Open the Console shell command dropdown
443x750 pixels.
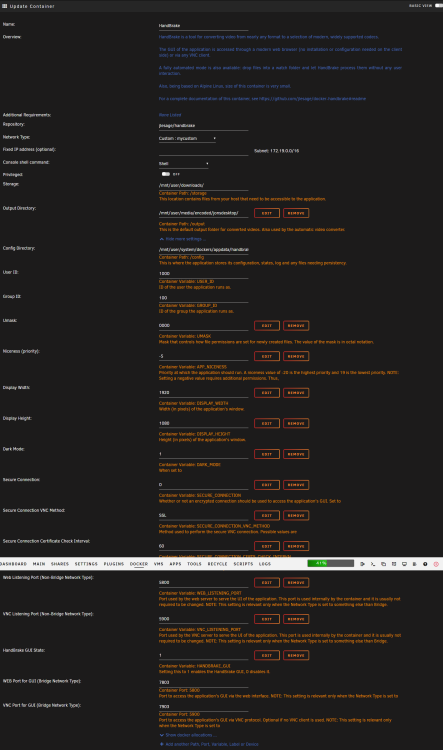click(x=184, y=164)
